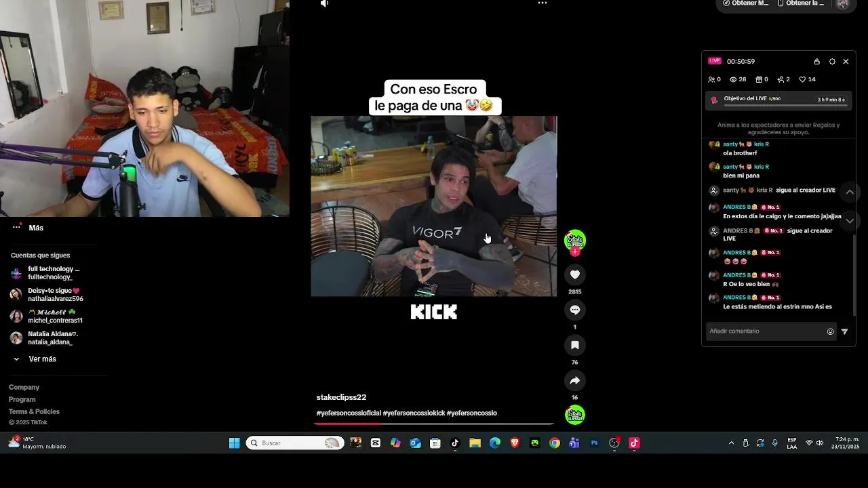Share the video with the arrow icon
The width and height of the screenshot is (868, 488).
click(x=575, y=380)
